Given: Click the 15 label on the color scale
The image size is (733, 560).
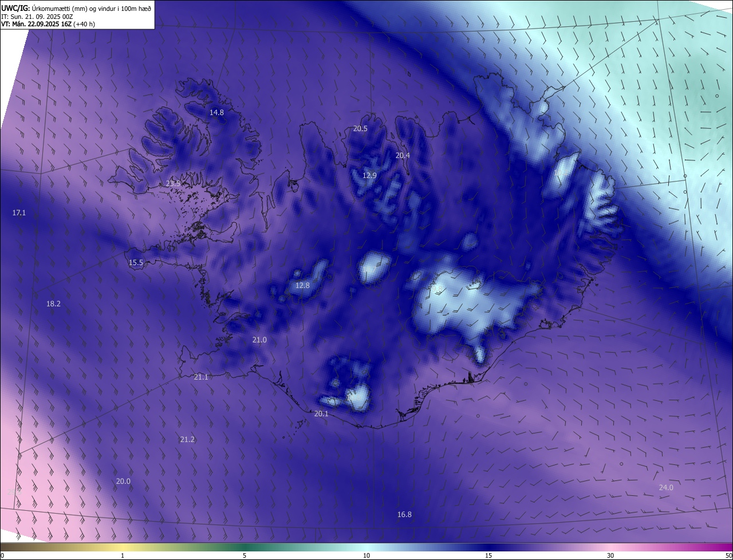Looking at the screenshot, I should click(488, 555).
